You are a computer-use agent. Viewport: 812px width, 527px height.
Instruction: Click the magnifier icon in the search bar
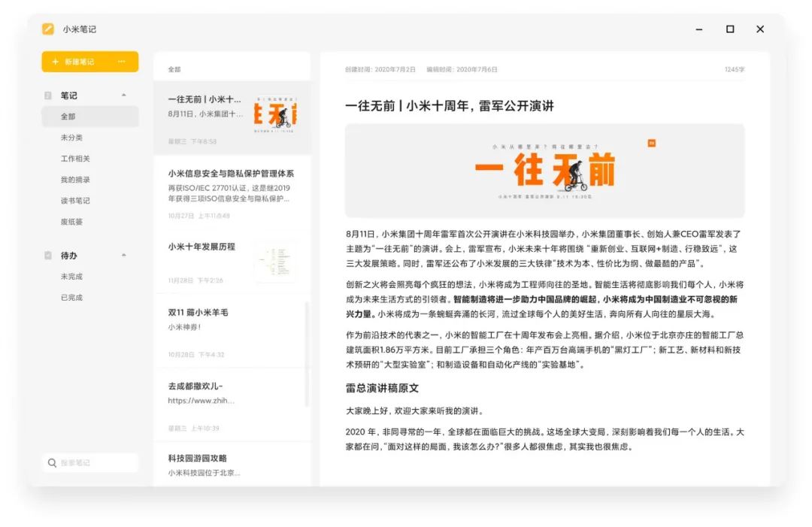(51, 462)
